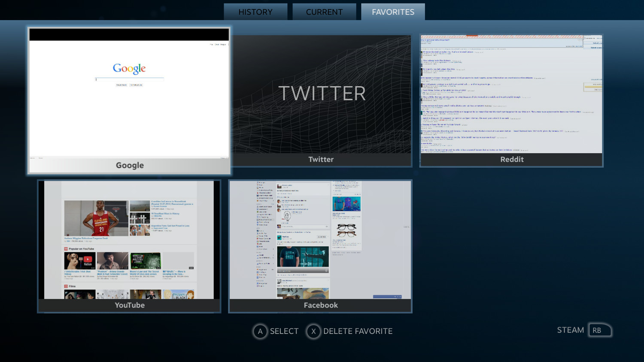Click the A button select icon
Image resolution: width=644 pixels, height=362 pixels.
pos(260,332)
